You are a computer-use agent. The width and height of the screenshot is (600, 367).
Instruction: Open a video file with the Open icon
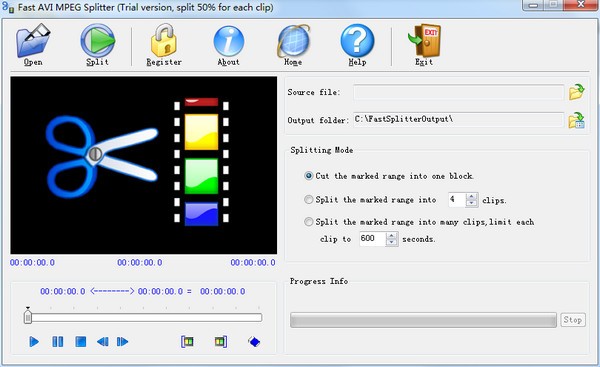click(x=33, y=44)
